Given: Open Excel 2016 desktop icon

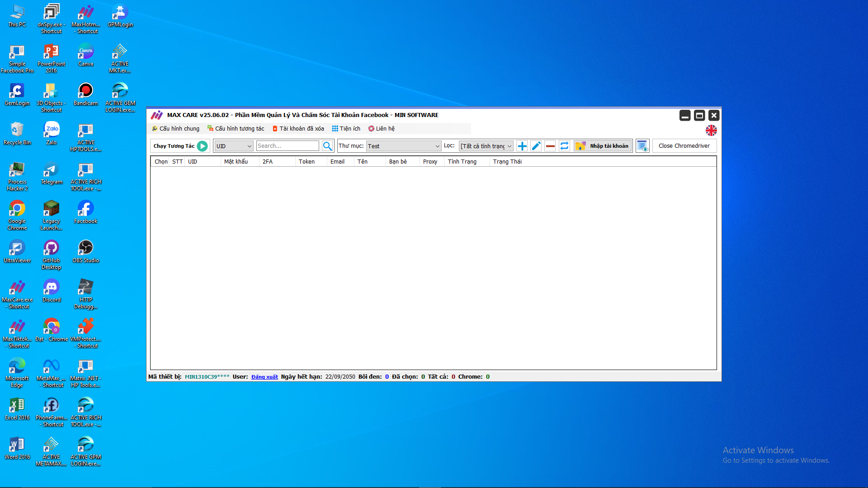Looking at the screenshot, I should 17,409.
